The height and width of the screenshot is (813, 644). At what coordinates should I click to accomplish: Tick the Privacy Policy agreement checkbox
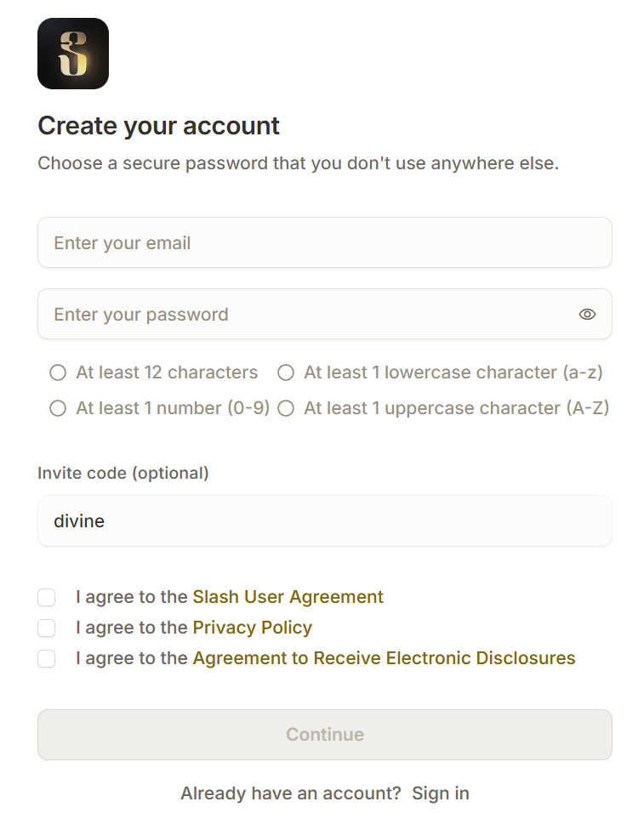(47, 628)
